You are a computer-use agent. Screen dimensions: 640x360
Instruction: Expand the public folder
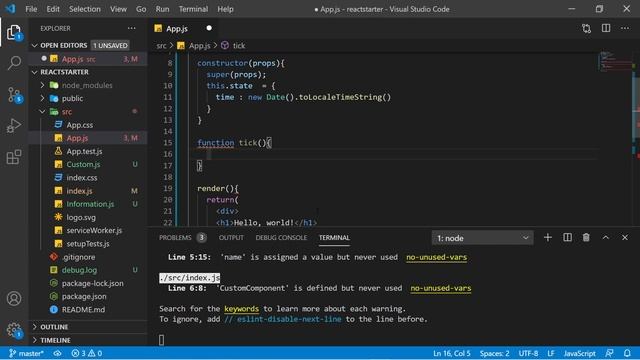pyautogui.click(x=42, y=98)
